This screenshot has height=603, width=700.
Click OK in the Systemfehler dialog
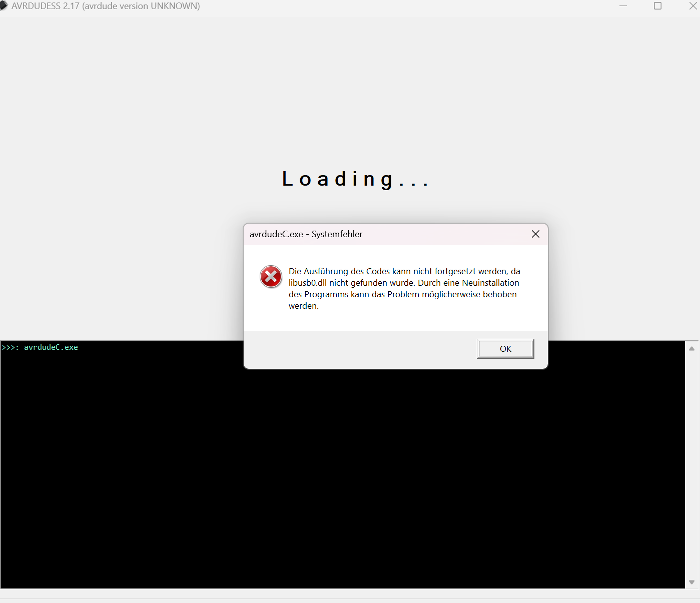click(x=505, y=349)
